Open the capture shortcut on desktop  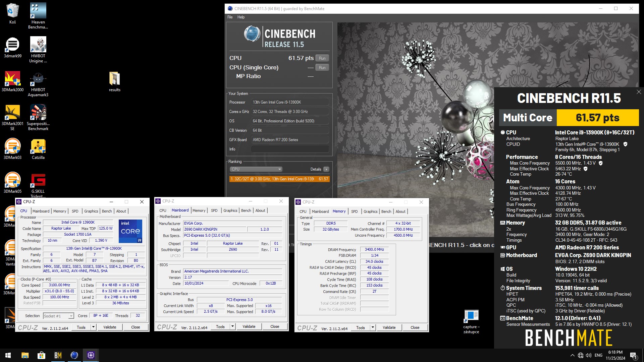point(471,322)
